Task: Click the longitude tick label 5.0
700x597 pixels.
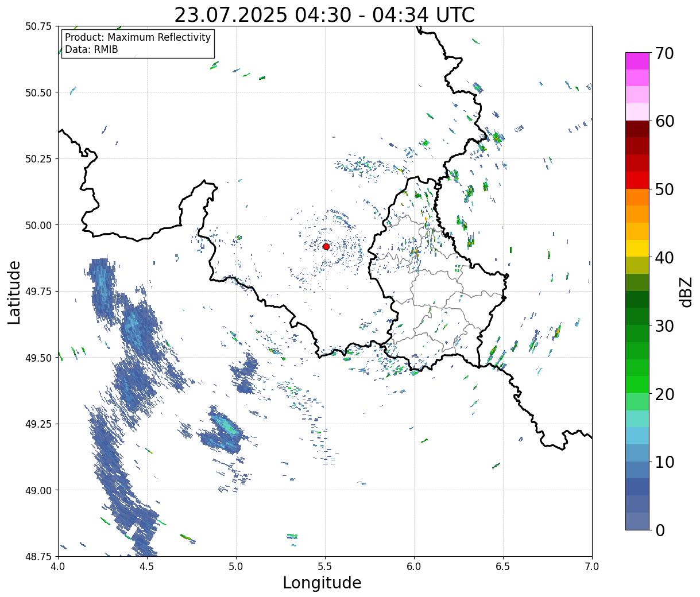Action: pyautogui.click(x=236, y=566)
